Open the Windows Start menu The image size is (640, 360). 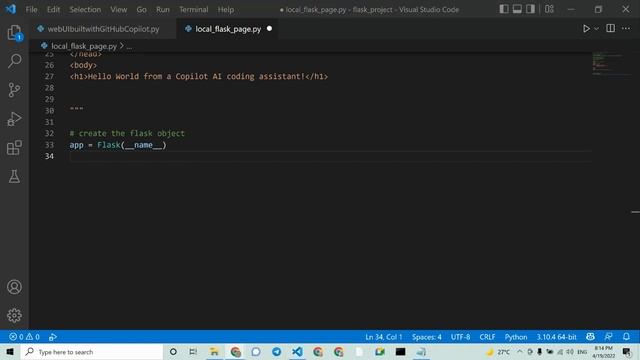pyautogui.click(x=10, y=351)
